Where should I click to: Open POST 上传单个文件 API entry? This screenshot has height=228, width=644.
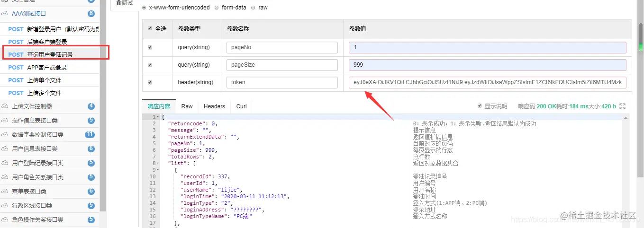[x=50, y=80]
